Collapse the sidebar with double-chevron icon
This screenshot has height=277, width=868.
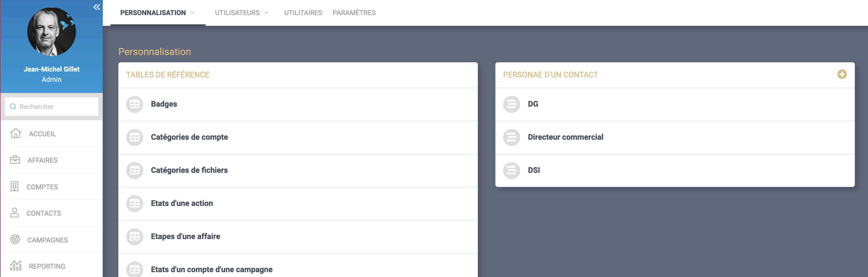[x=97, y=7]
